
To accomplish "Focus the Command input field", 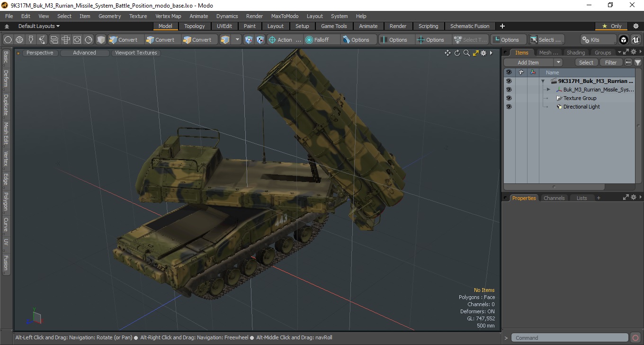I will point(570,338).
